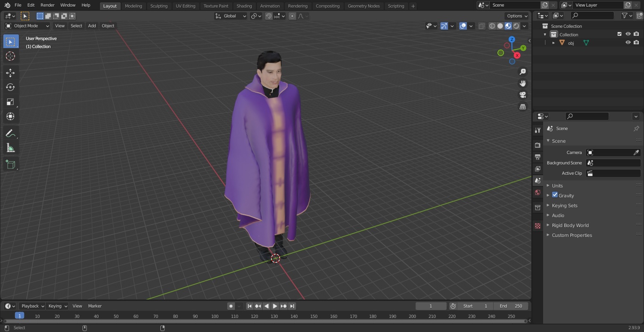Click the pan view hand icon

coord(522,83)
